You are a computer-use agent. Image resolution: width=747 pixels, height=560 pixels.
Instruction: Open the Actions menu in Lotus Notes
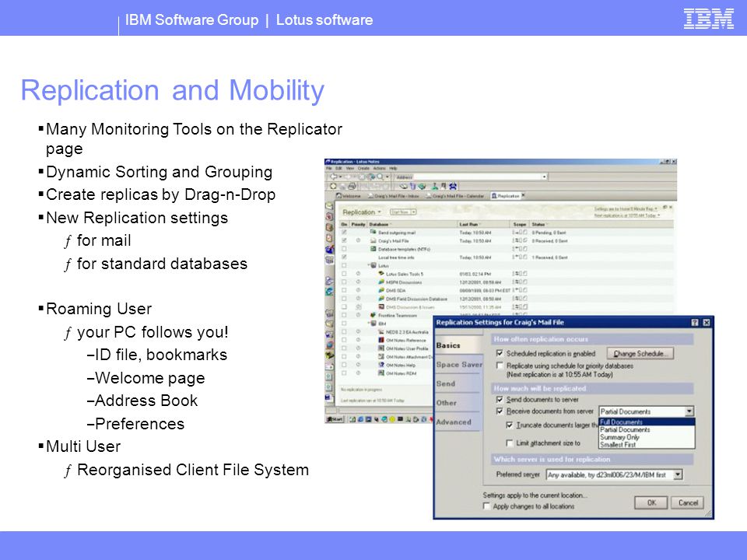pyautogui.click(x=380, y=169)
